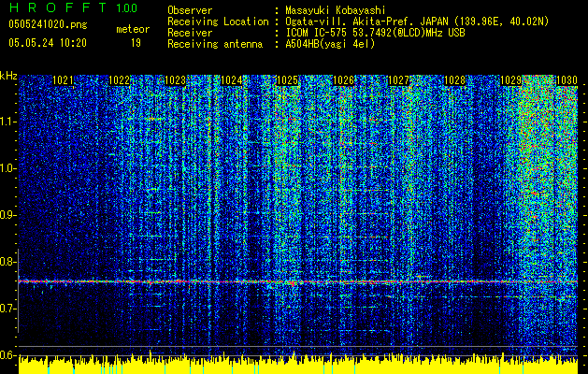
Task: Click time marker 1024
Action: [232, 80]
